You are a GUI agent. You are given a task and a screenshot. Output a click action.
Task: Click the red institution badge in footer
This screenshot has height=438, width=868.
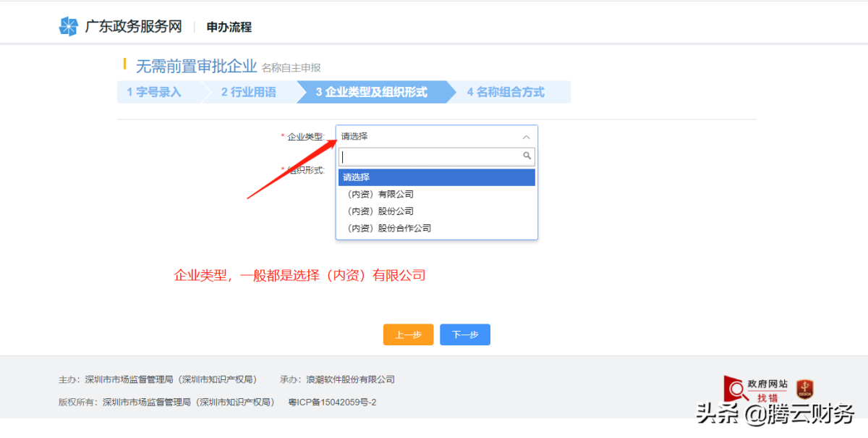coord(804,389)
